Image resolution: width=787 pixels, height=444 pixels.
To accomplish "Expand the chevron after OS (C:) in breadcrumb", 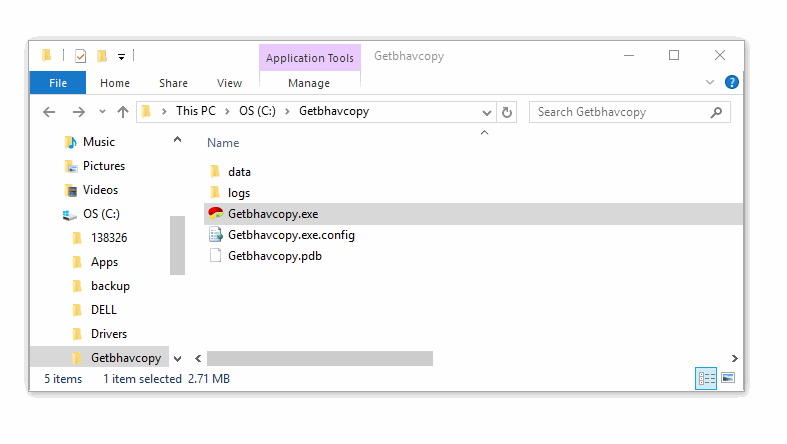I will [x=288, y=111].
